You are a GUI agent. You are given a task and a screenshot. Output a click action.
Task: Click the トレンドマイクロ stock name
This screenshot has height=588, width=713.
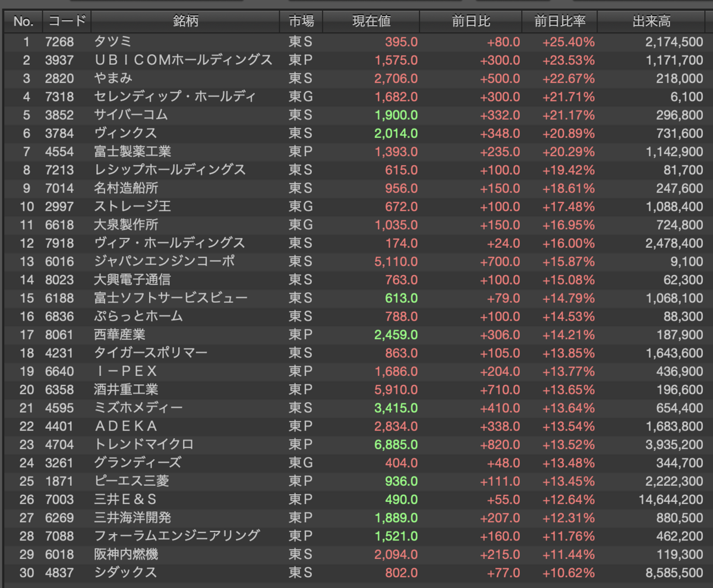144,445
